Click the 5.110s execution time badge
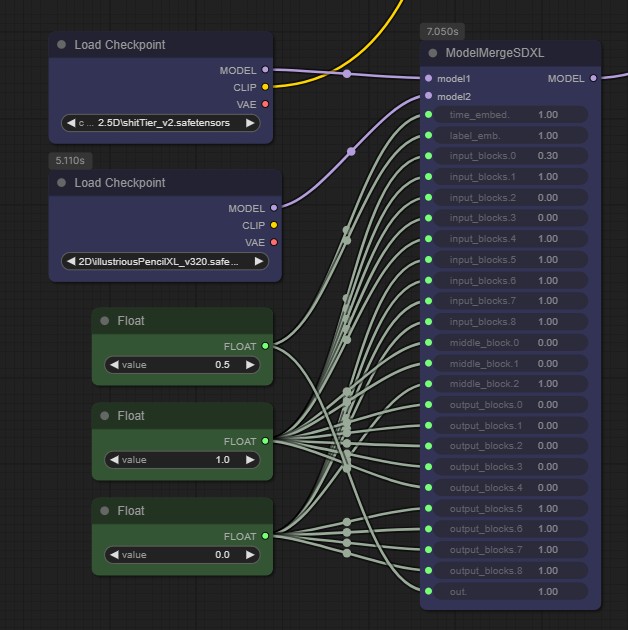This screenshot has height=630, width=628. (70, 161)
